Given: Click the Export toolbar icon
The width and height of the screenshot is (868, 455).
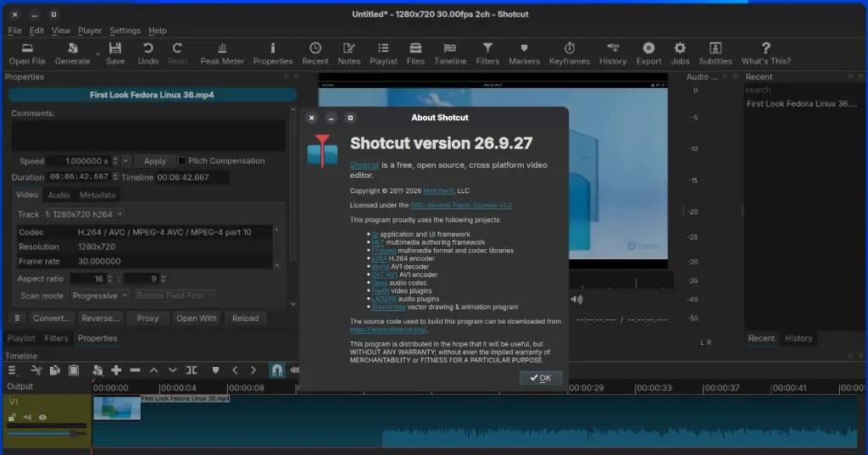Looking at the screenshot, I should pyautogui.click(x=648, y=48).
